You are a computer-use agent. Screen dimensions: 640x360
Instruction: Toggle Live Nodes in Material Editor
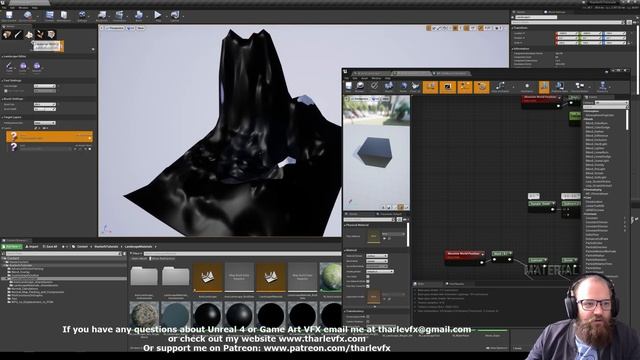(464, 87)
